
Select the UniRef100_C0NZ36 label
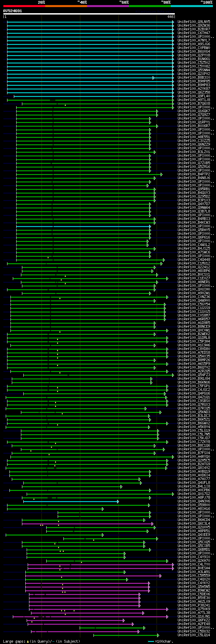click(194, 297)
